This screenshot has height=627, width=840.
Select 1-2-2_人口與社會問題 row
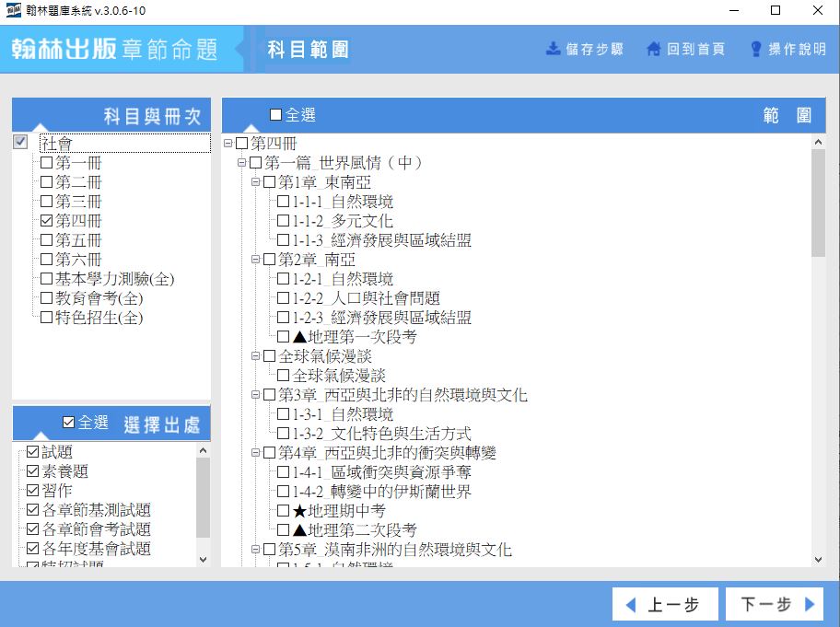tap(366, 297)
